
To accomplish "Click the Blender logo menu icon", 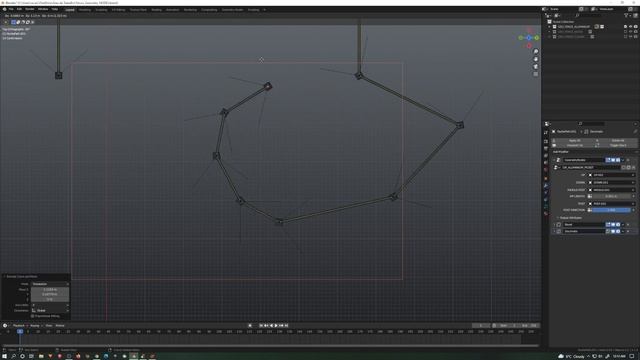I will pyautogui.click(x=4, y=9).
